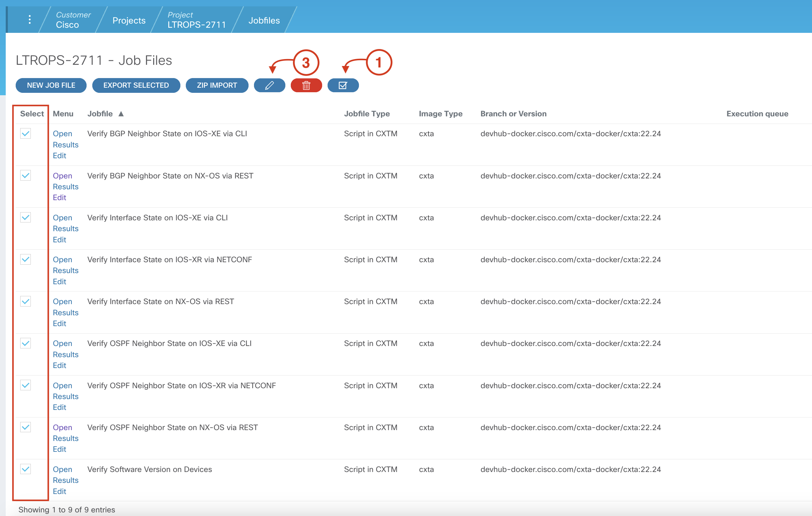The height and width of the screenshot is (516, 812).
Task: Open Verify Interface State on IOS-XE jobfile
Action: pyautogui.click(x=62, y=218)
